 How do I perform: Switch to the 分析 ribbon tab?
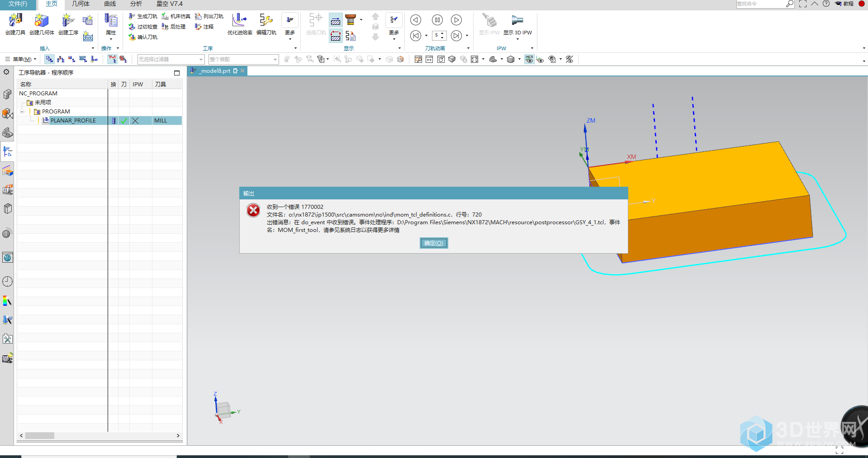point(136,4)
